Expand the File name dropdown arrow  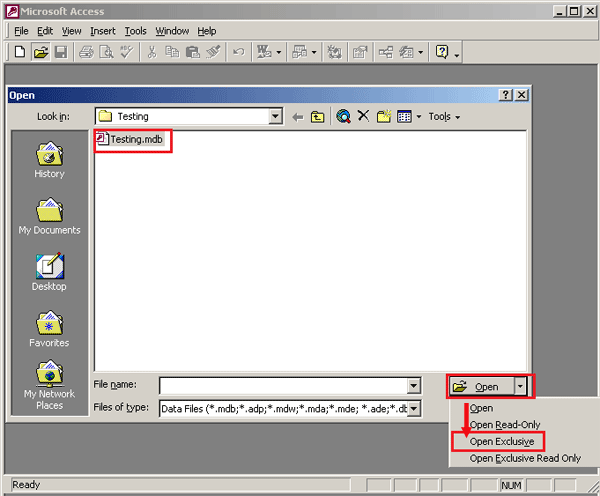pyautogui.click(x=413, y=385)
